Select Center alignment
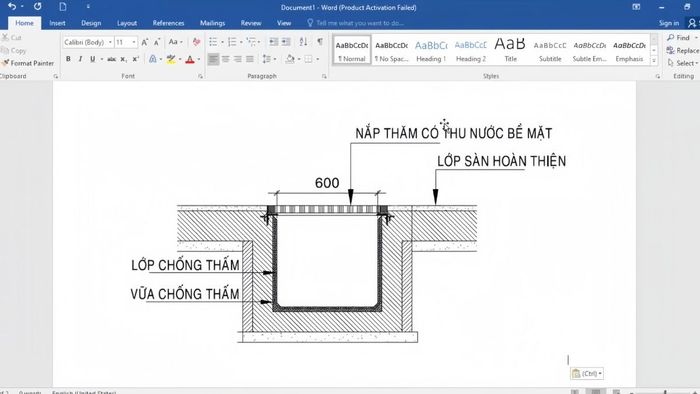The image size is (700, 394). click(225, 59)
